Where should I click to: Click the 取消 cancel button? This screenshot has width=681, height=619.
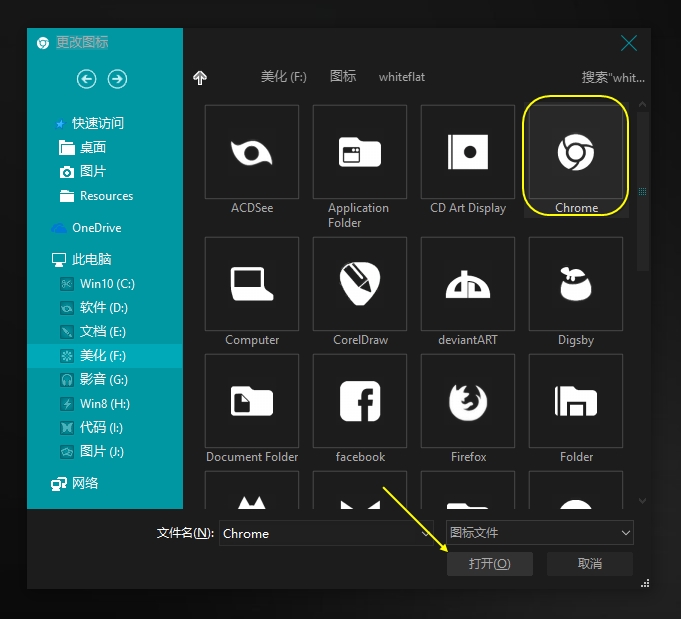click(589, 564)
